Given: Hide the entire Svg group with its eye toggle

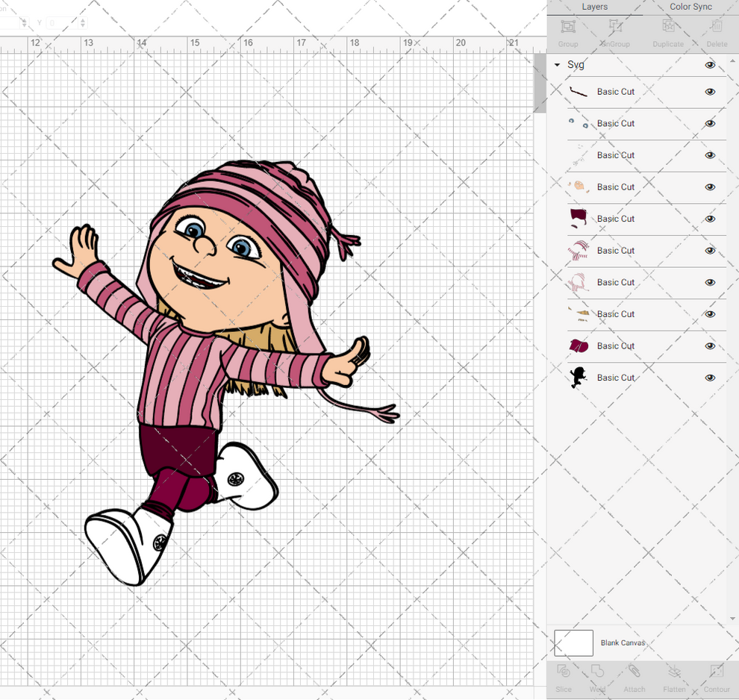Looking at the screenshot, I should [x=710, y=65].
